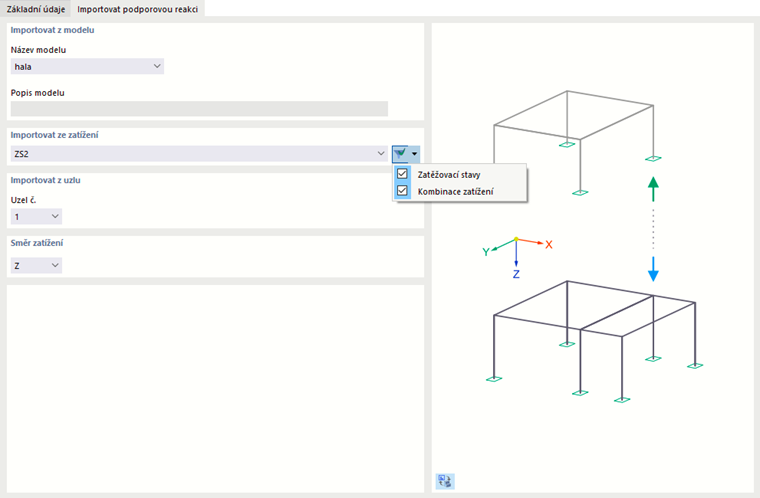760x498 pixels.
Task: Click the Y axis label in the preview
Action: pyautogui.click(x=486, y=252)
